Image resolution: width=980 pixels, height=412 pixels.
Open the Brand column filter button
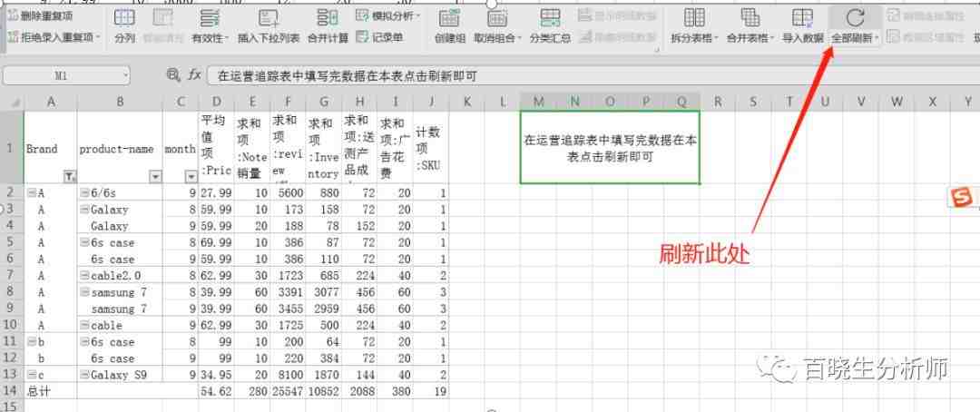click(69, 178)
